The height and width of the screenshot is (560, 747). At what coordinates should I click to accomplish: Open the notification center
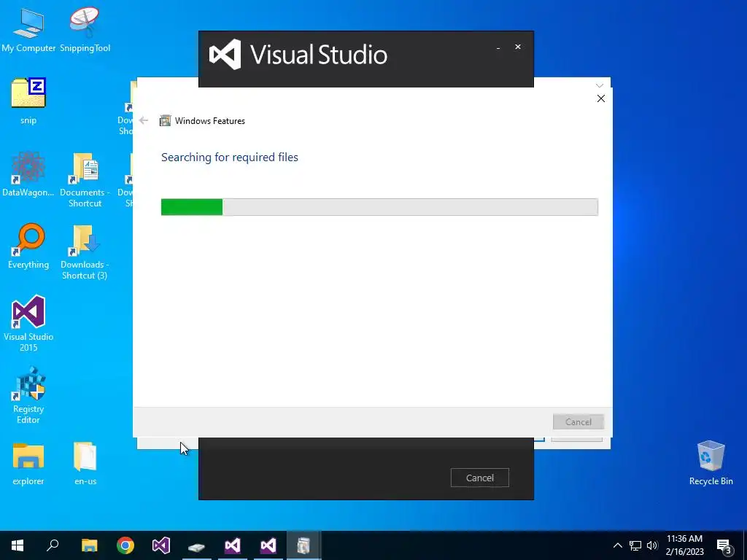pyautogui.click(x=724, y=545)
